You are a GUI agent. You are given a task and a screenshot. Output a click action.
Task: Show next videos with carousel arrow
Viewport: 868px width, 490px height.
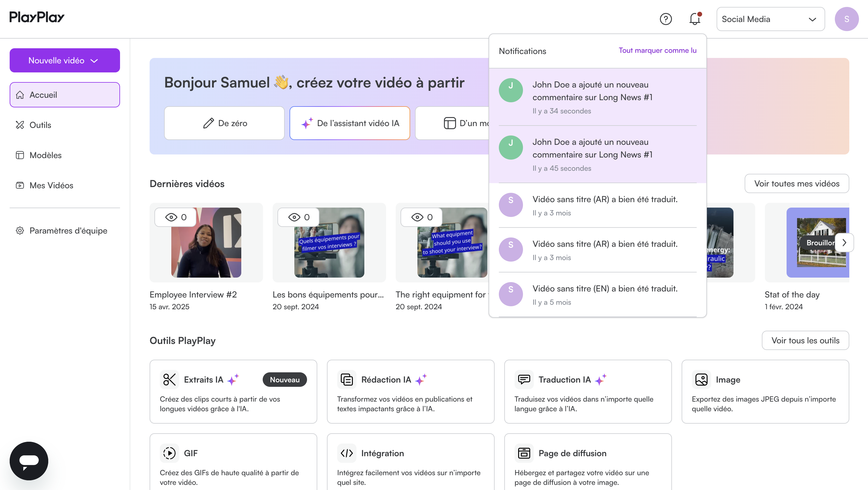[x=844, y=243]
